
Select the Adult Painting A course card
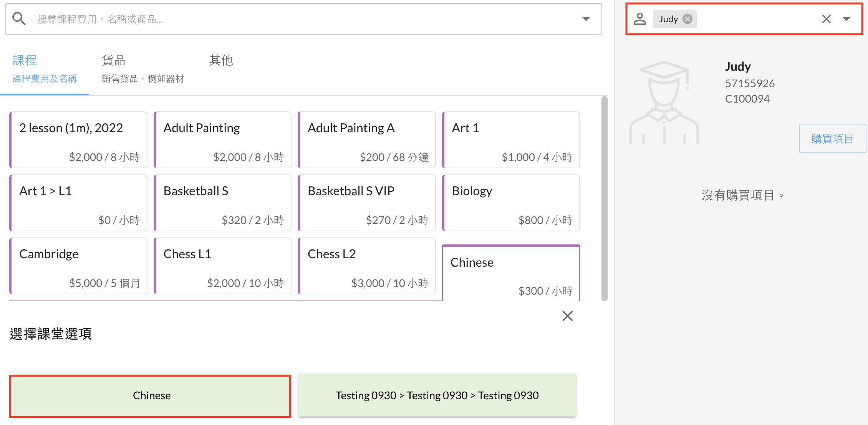pos(367,140)
